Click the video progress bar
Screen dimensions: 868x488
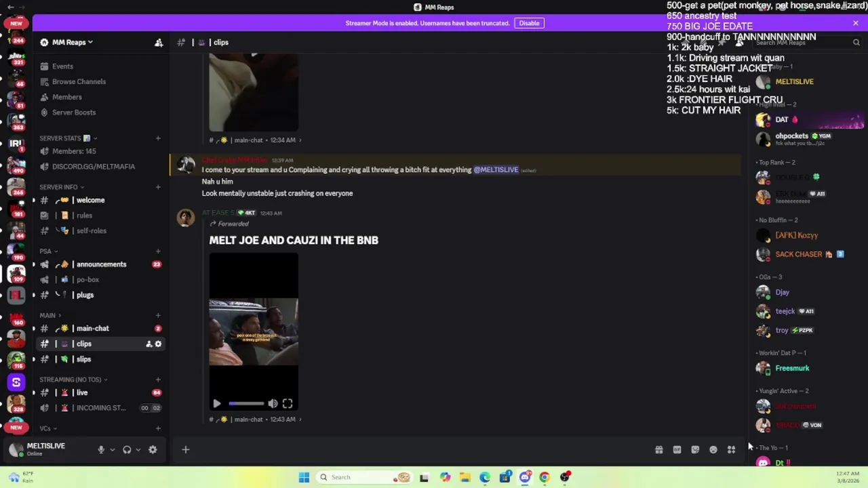point(245,403)
